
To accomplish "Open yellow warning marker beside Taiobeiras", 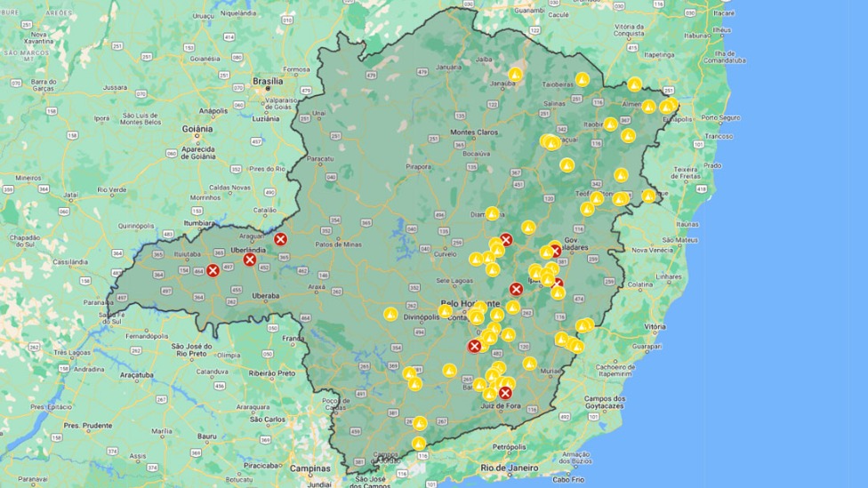I will coord(582,79).
